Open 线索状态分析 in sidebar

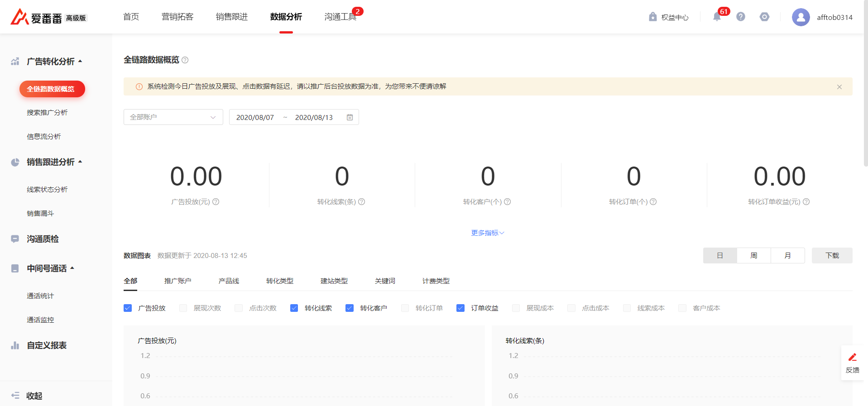point(47,190)
